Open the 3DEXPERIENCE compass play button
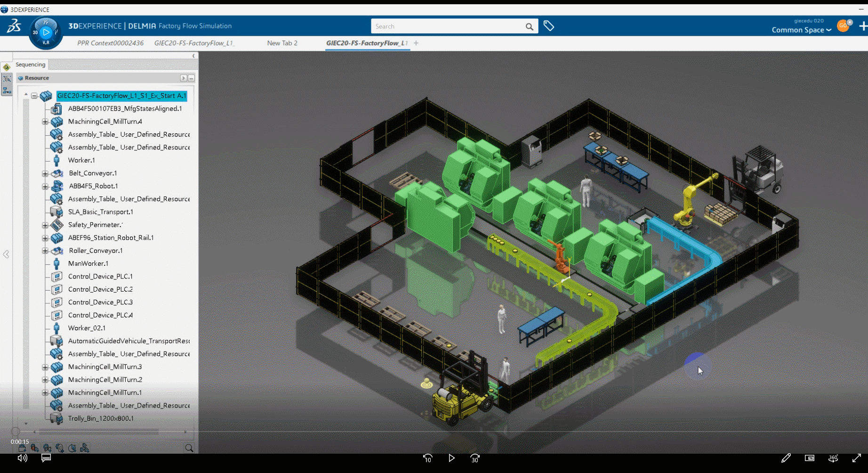This screenshot has width=868, height=473. (x=46, y=32)
